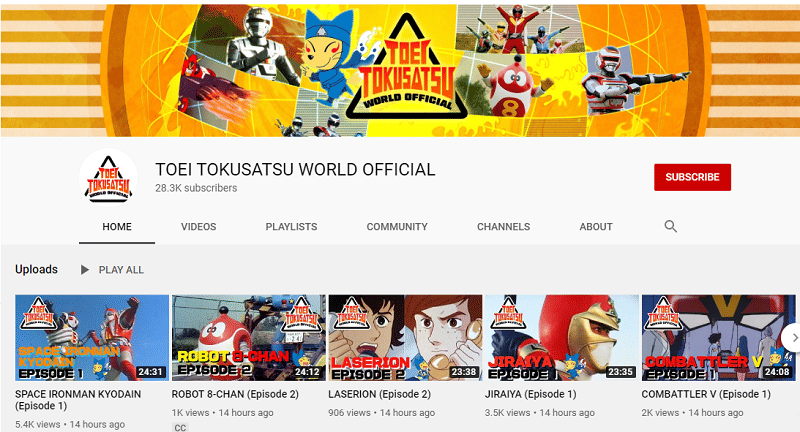Switch to the Home tab

tap(117, 227)
